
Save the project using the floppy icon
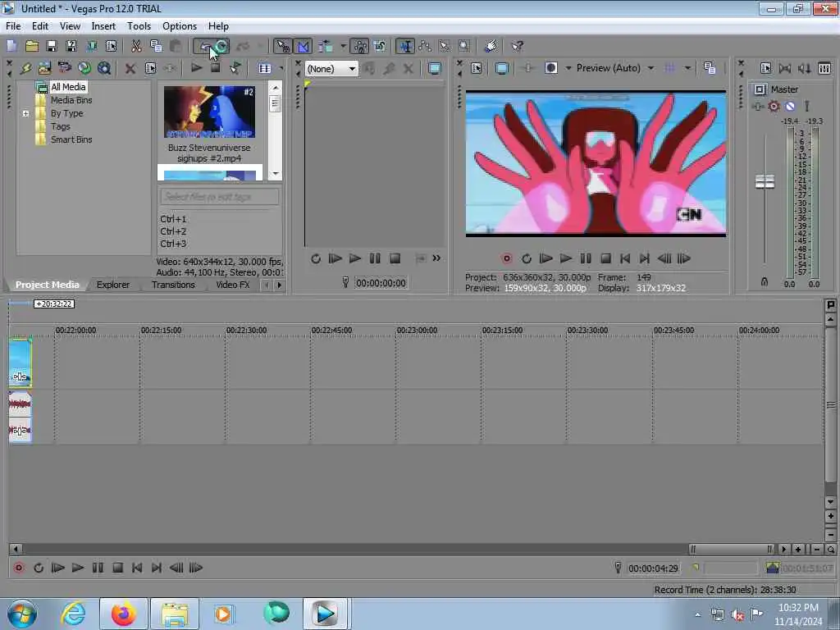tap(52, 46)
